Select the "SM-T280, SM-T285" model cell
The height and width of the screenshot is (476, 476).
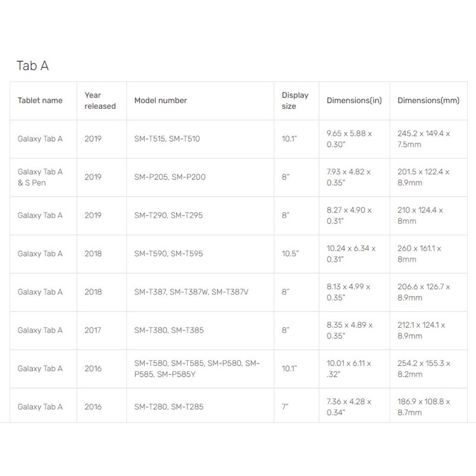(168, 407)
